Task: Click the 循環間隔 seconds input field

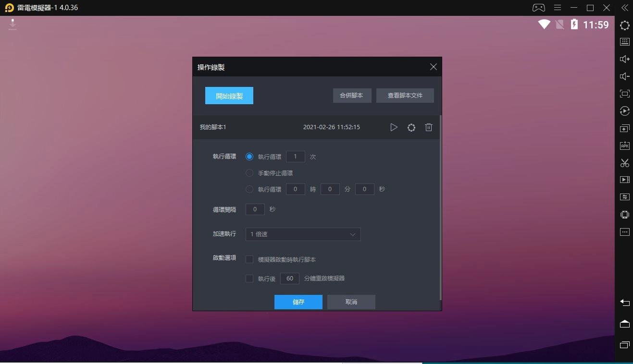Action: tap(255, 209)
